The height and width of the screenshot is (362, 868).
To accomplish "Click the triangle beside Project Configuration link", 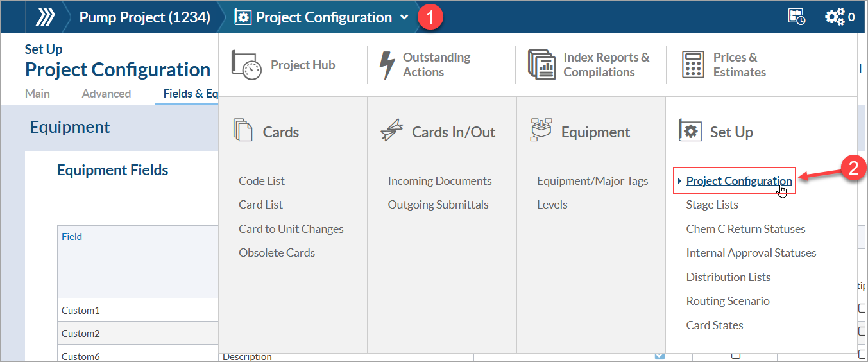I will 680,181.
